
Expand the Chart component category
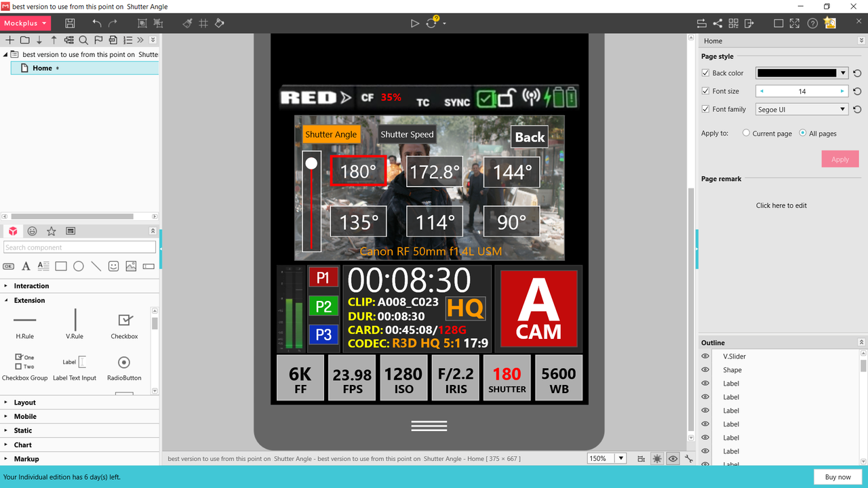(x=6, y=445)
